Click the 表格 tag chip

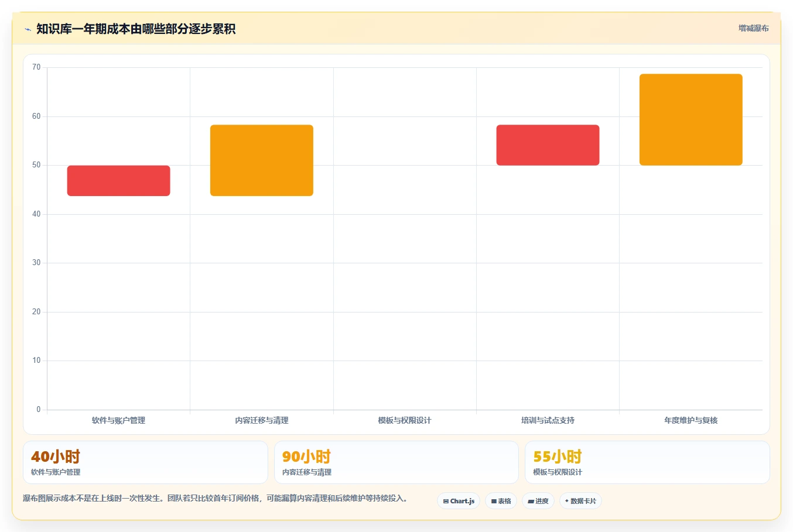pos(501,501)
